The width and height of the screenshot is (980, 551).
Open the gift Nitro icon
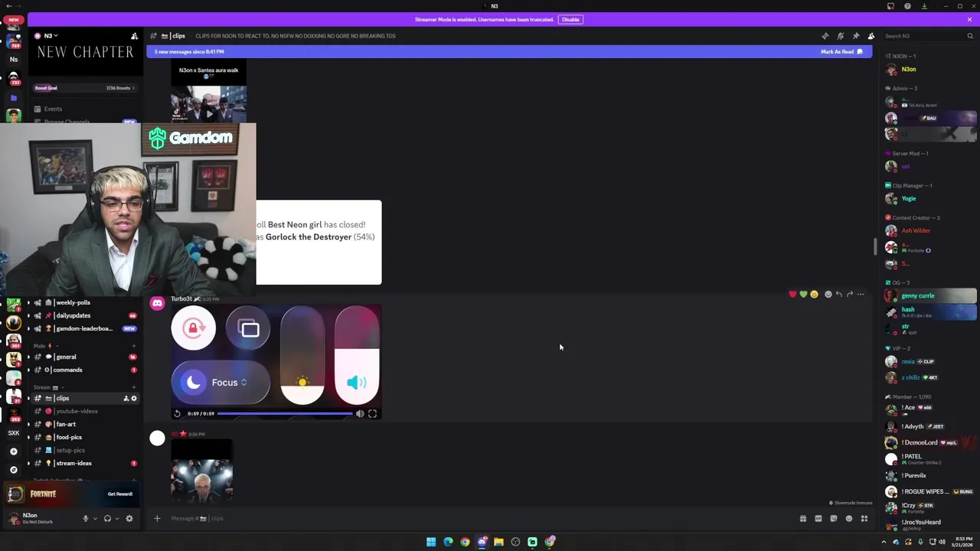802,518
